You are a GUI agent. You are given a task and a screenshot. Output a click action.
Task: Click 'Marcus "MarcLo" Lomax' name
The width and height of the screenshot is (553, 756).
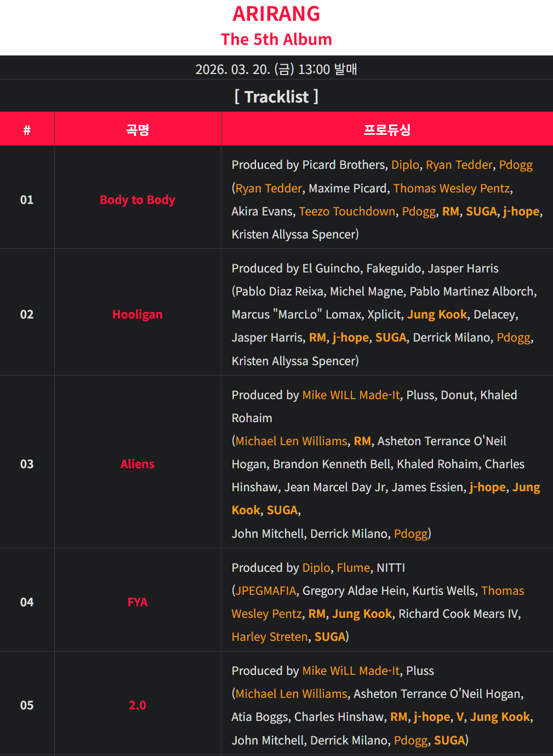[296, 314]
